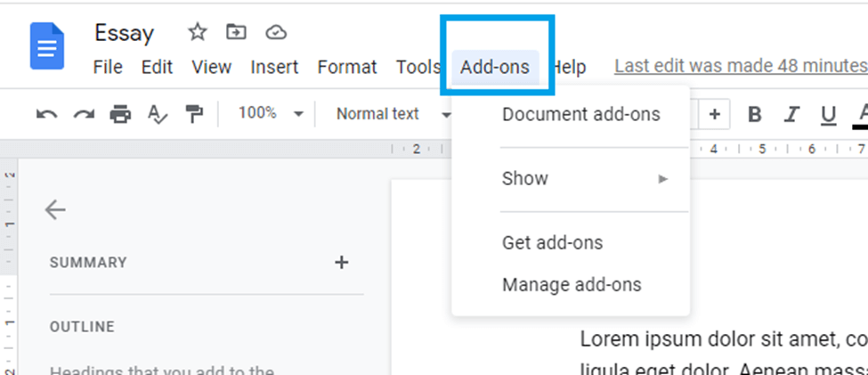Open the Google Docs home icon
The height and width of the screenshot is (375, 868).
click(47, 46)
